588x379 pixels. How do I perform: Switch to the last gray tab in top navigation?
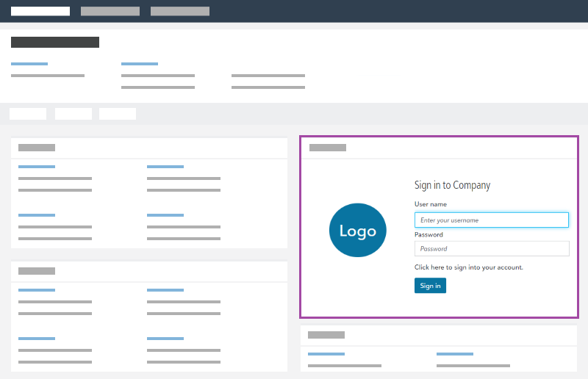pyautogui.click(x=180, y=11)
